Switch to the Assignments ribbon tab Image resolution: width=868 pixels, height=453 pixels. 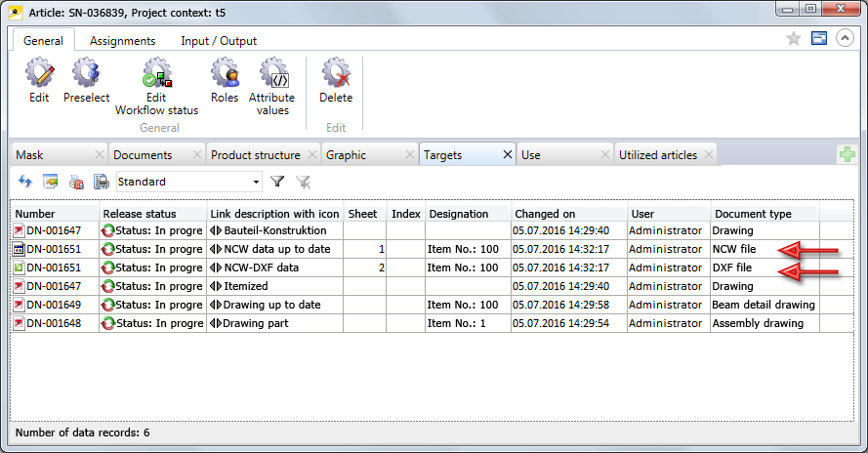tap(122, 41)
